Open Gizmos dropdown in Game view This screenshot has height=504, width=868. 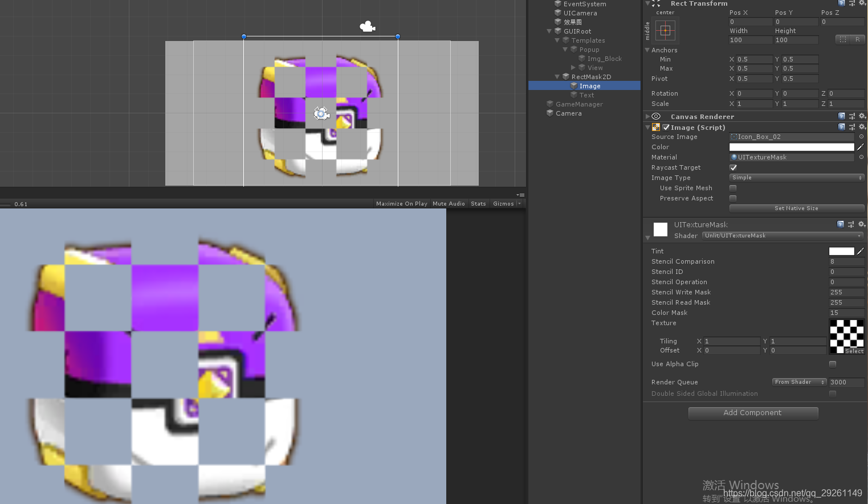coord(507,203)
